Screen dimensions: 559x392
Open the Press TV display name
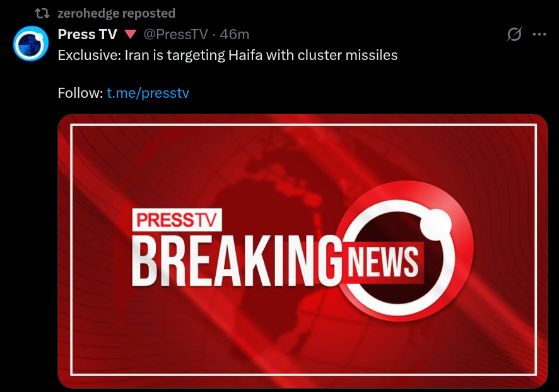87,35
